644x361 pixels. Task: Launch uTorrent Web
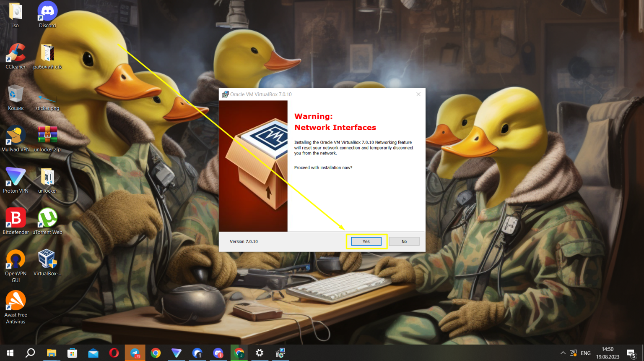(x=47, y=218)
